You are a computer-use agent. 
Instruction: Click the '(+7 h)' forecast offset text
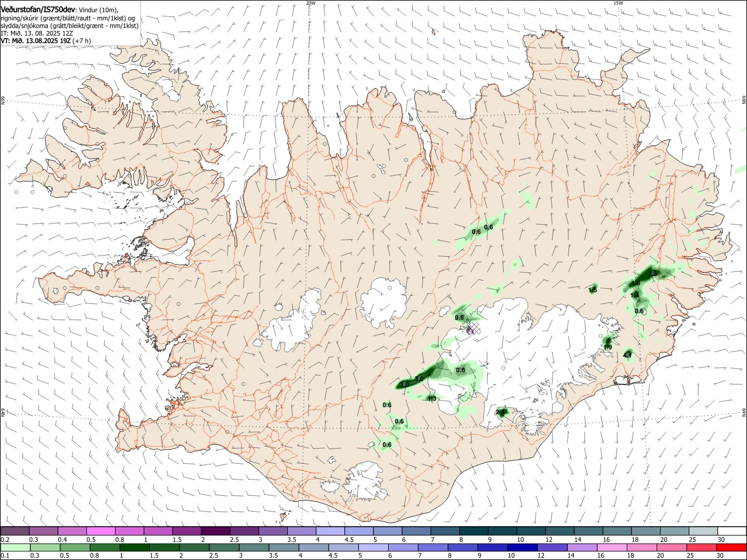tap(82, 41)
